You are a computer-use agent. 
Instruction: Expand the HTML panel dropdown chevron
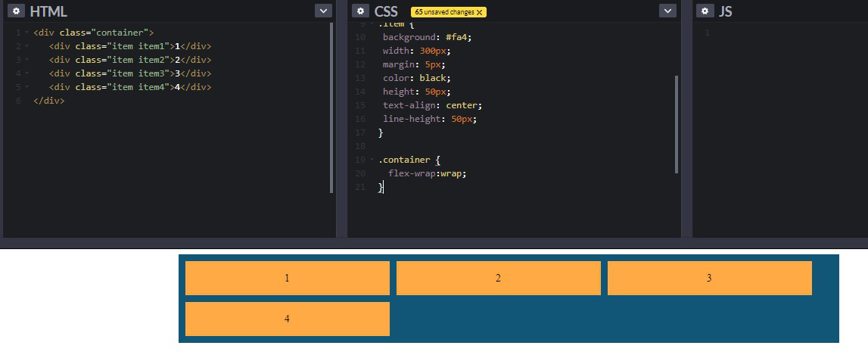tap(323, 11)
